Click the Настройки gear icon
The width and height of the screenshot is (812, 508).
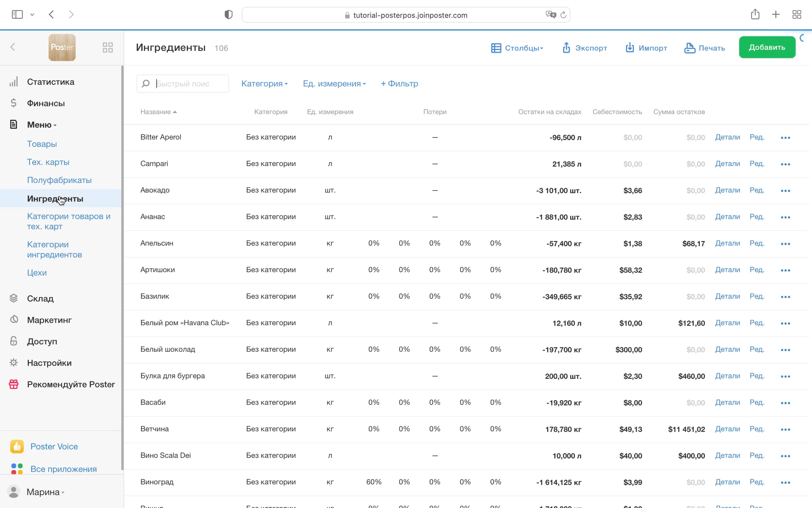(x=14, y=363)
